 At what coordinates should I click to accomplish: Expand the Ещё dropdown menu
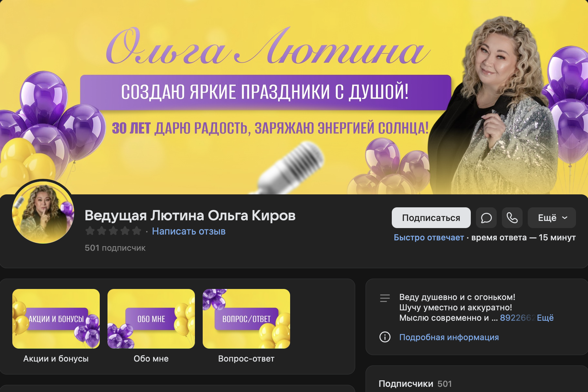tap(552, 218)
